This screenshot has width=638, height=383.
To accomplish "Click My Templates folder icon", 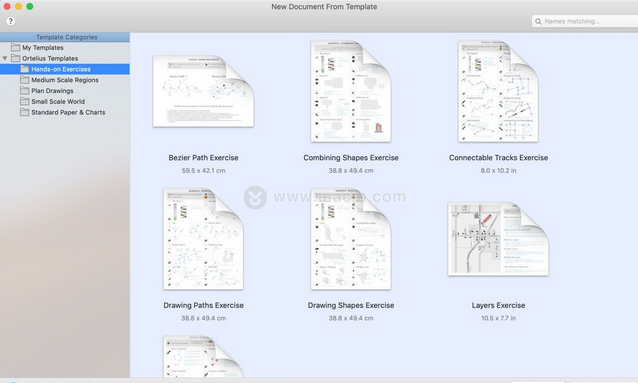I will 15,47.
